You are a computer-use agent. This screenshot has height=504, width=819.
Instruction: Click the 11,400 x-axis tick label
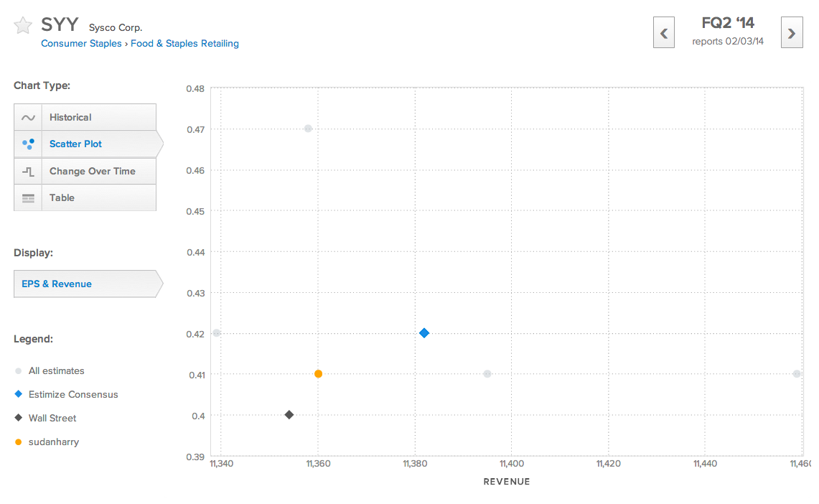pyautogui.click(x=512, y=464)
